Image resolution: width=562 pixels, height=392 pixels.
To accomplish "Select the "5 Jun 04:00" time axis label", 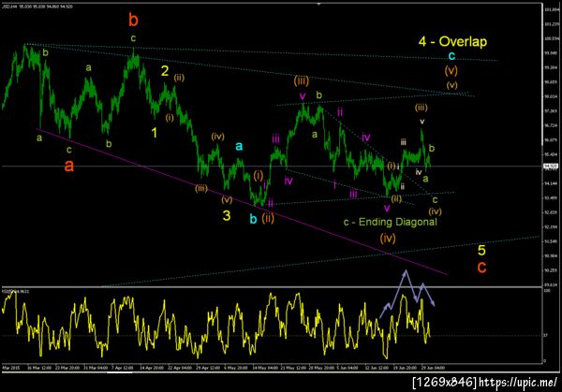I will click(348, 368).
